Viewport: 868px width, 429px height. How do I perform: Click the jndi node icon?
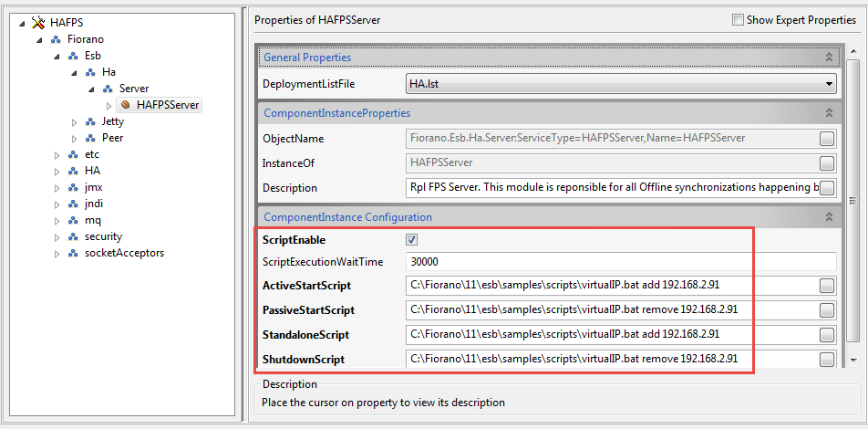[73, 204]
